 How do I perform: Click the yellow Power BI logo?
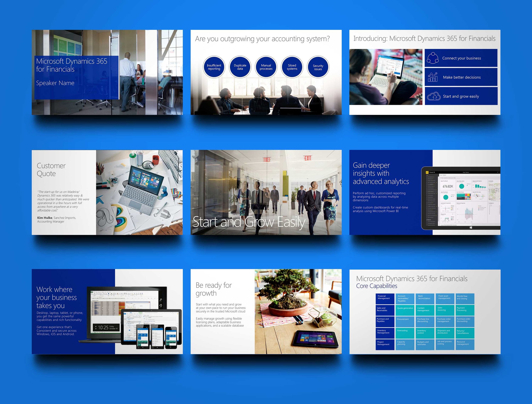point(427,172)
